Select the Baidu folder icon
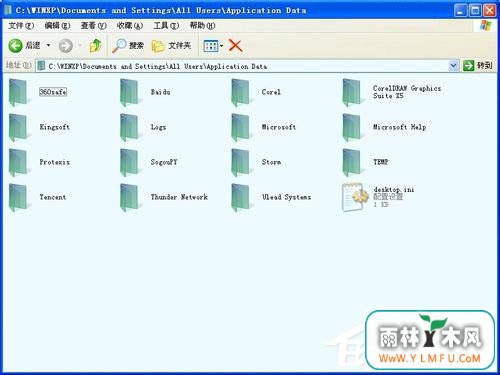Image resolution: width=500 pixels, height=375 pixels. [x=129, y=92]
